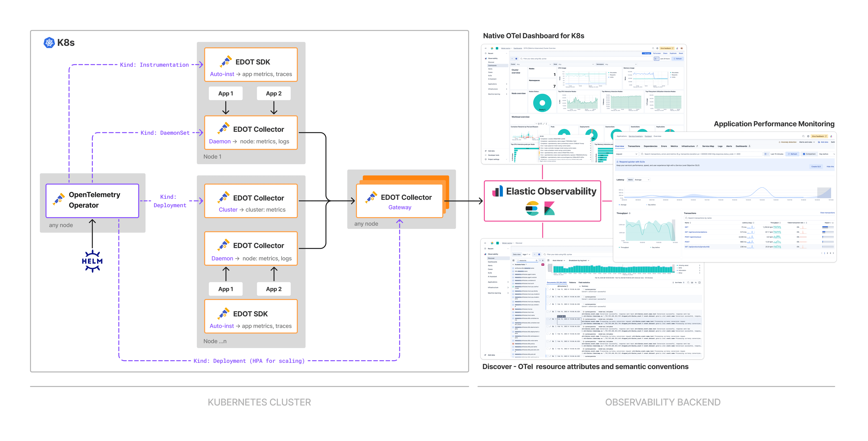Collapse the Available fields section in Discover
The height and width of the screenshot is (441, 868).
pyautogui.click(x=513, y=265)
